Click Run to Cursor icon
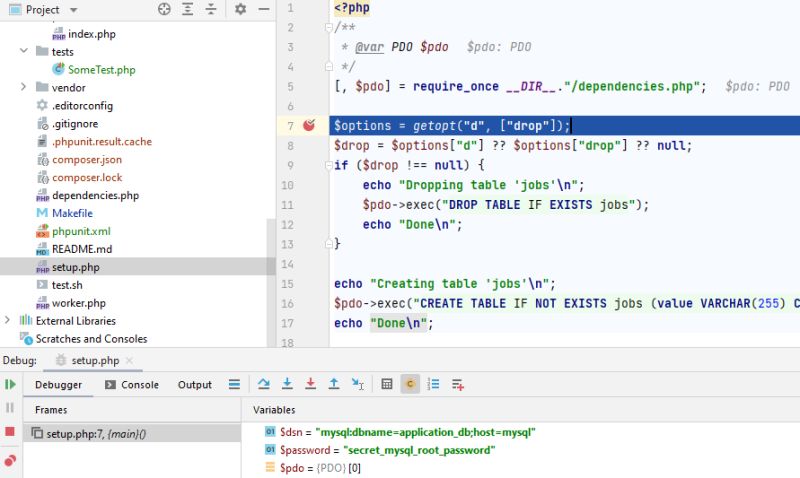This screenshot has width=800, height=478. [358, 384]
